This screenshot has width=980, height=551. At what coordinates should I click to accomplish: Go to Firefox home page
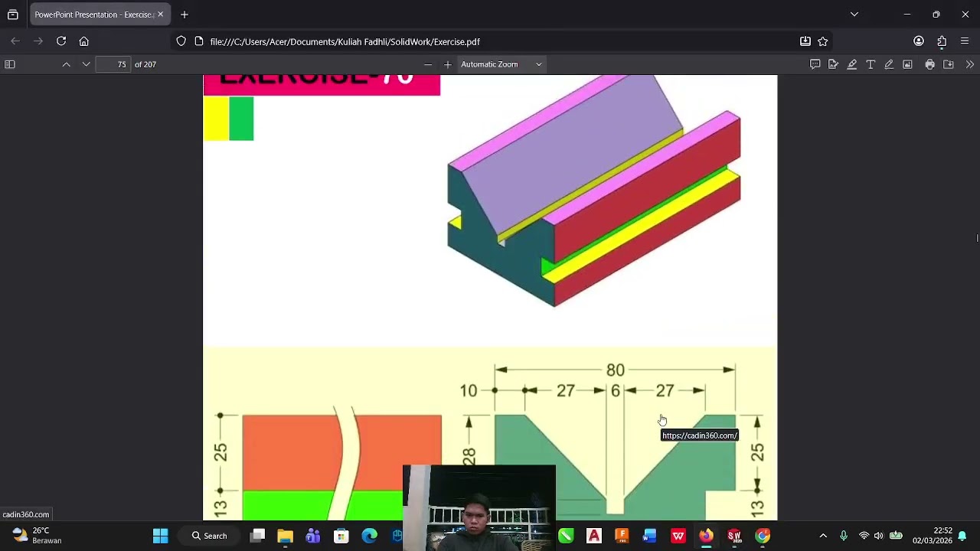pos(84,41)
